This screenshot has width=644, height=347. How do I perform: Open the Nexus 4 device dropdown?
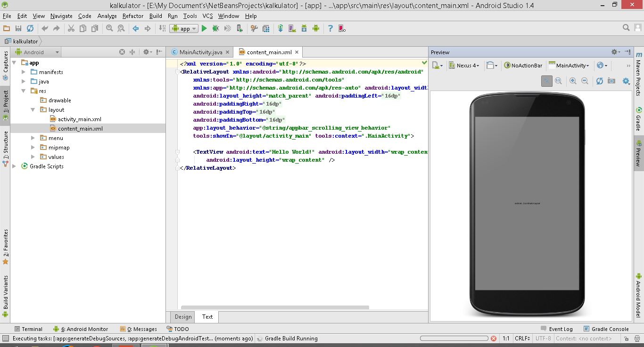[x=464, y=66]
